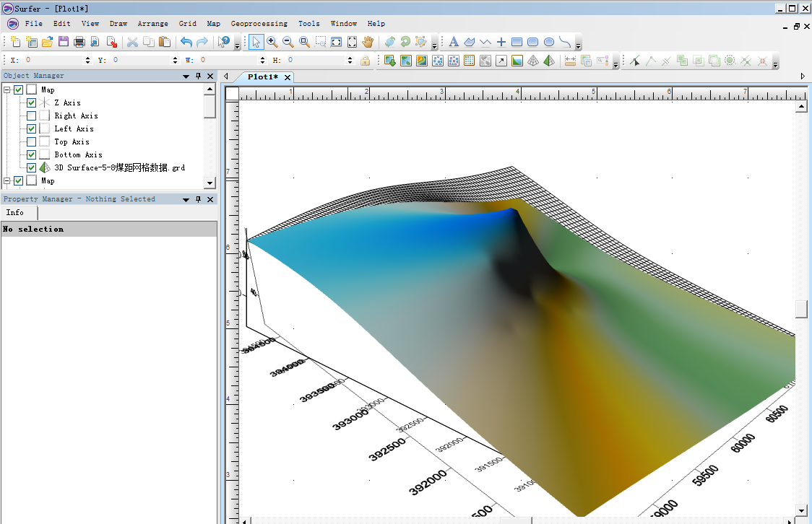Select the Ellipse drawing tool

click(x=548, y=42)
